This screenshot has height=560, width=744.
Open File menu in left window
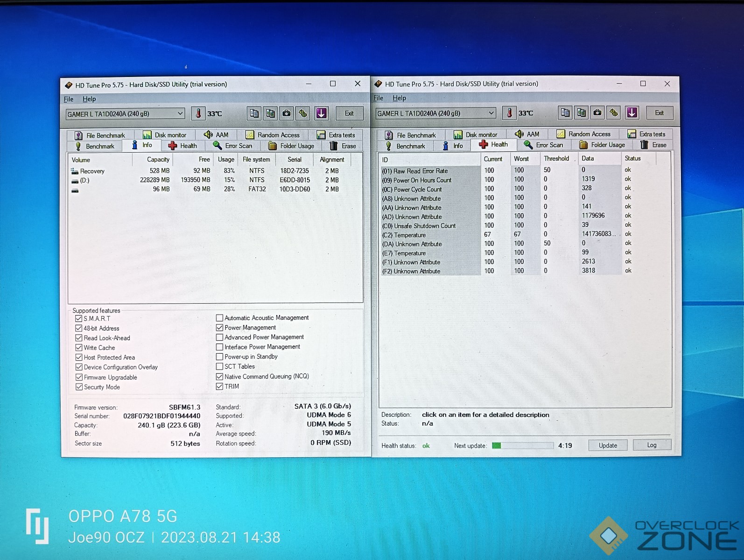[x=69, y=99]
